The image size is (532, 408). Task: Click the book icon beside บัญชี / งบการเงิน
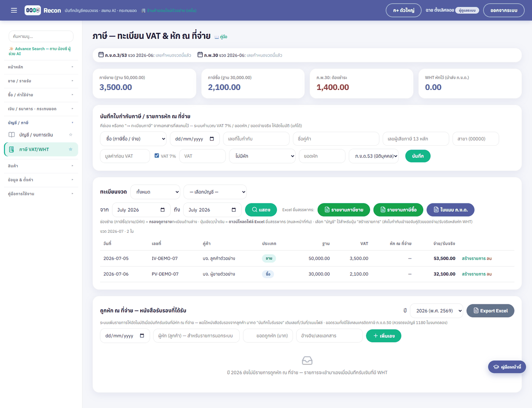click(12, 135)
